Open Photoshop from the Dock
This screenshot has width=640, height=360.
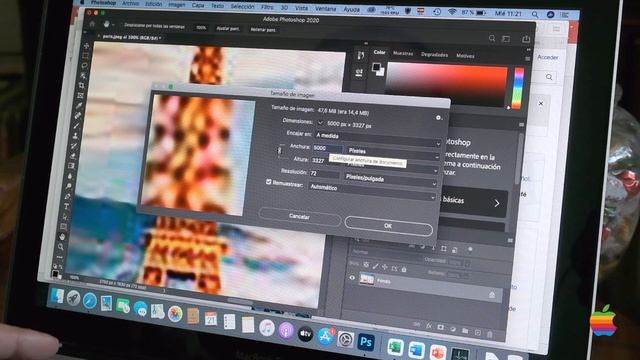click(x=366, y=342)
